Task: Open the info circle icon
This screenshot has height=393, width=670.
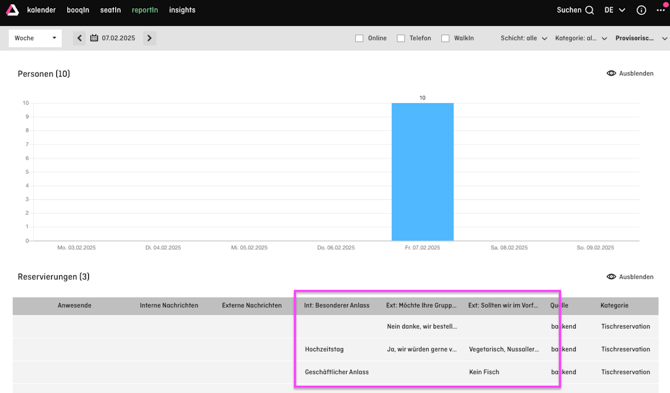Action: pyautogui.click(x=641, y=10)
